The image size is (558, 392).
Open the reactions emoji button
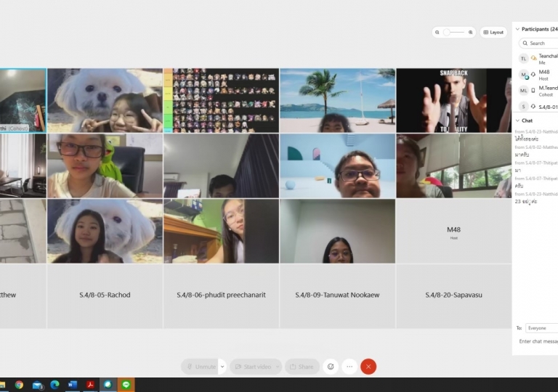tap(331, 367)
